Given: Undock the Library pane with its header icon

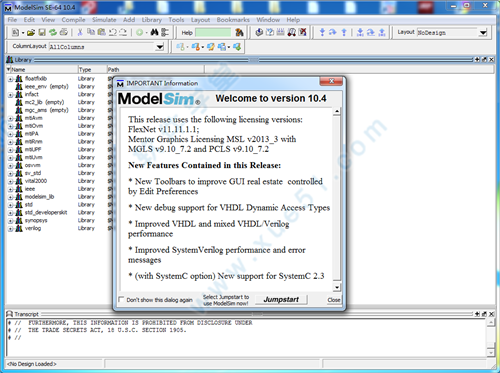Looking at the screenshot, I should tap(484, 60).
